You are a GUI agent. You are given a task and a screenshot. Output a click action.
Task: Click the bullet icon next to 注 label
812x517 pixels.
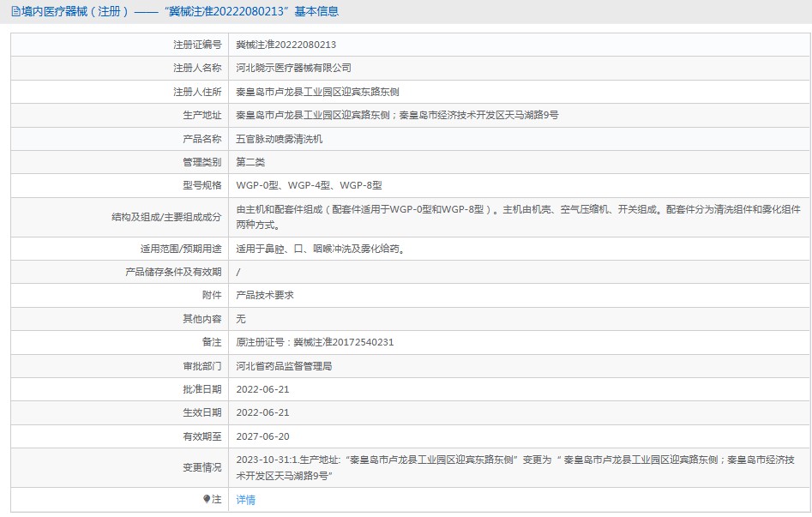(207, 499)
